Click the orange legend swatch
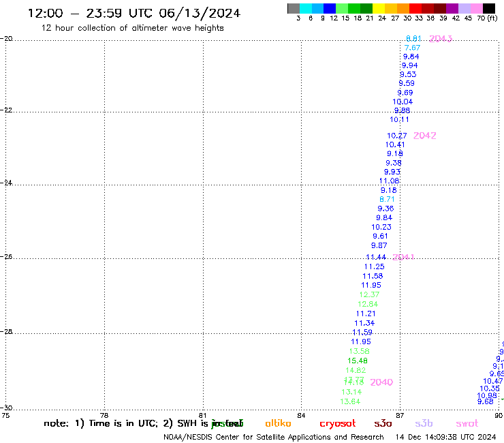The image size is (504, 443). [403, 8]
